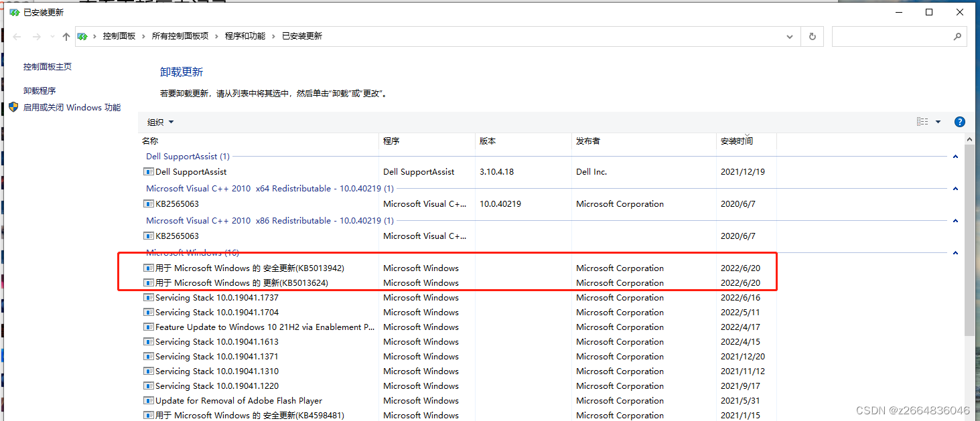Select Servicing Stack 10.0.19041.1704 entry
The image size is (980, 421).
point(217,313)
